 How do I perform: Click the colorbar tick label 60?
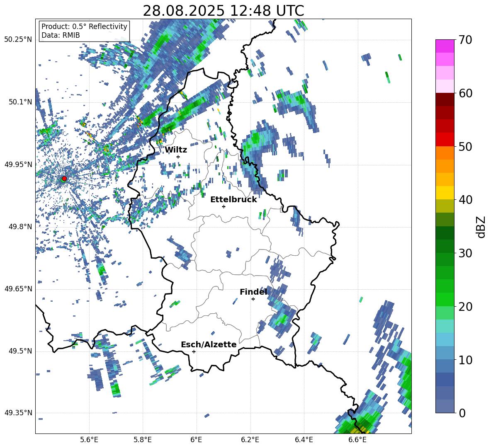click(x=465, y=93)
